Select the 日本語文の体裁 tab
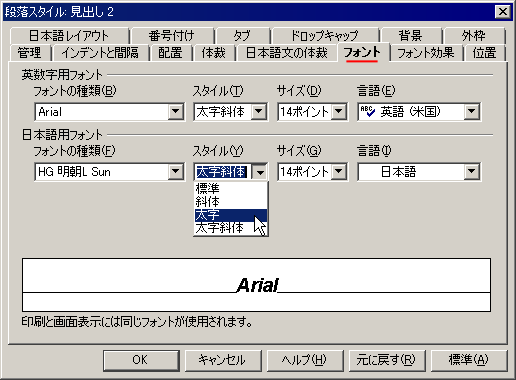The height and width of the screenshot is (380, 516). click(x=287, y=53)
